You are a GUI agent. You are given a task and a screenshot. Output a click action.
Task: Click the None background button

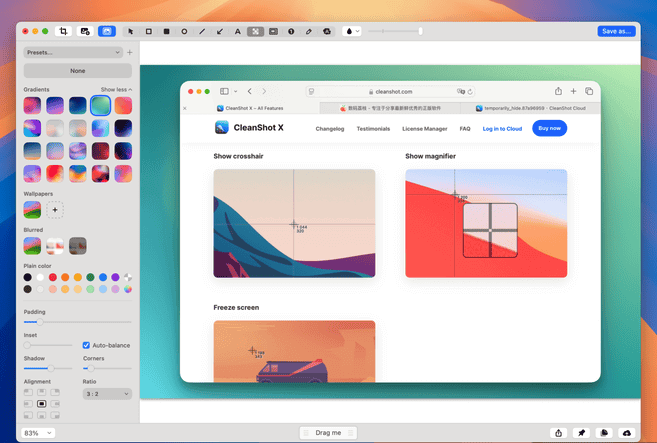[x=78, y=71]
